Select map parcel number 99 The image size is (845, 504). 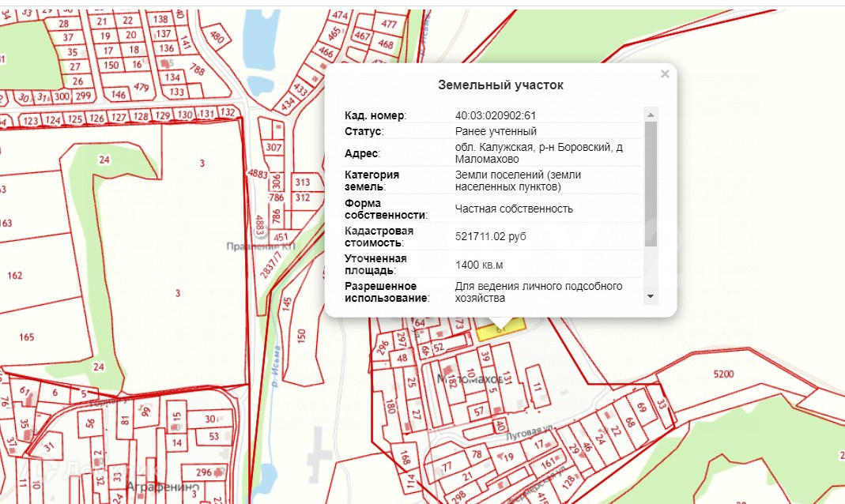[145, 412]
